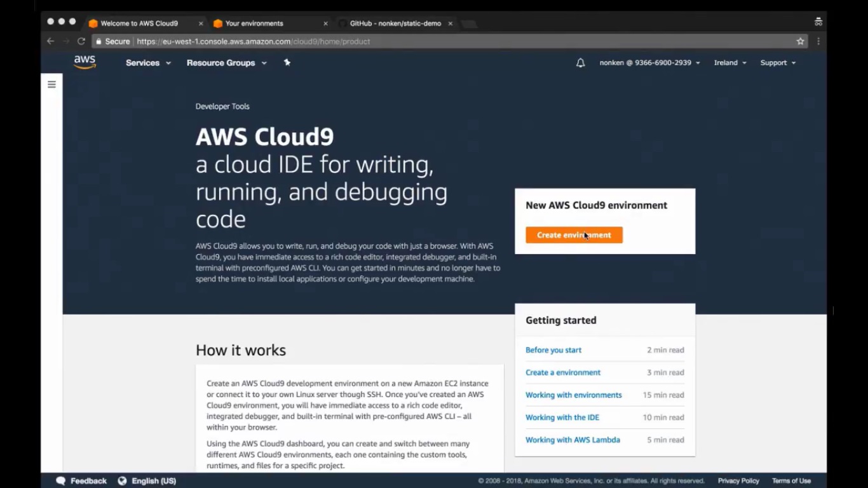Click the Secure lock icon in address bar
868x488 pixels.
click(x=98, y=41)
